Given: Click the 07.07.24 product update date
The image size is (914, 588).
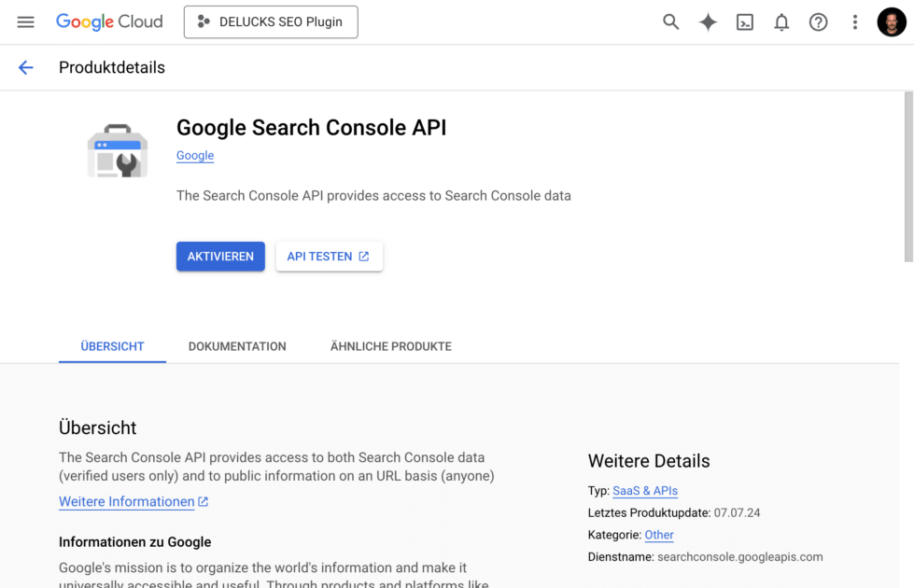Looking at the screenshot, I should pos(737,512).
